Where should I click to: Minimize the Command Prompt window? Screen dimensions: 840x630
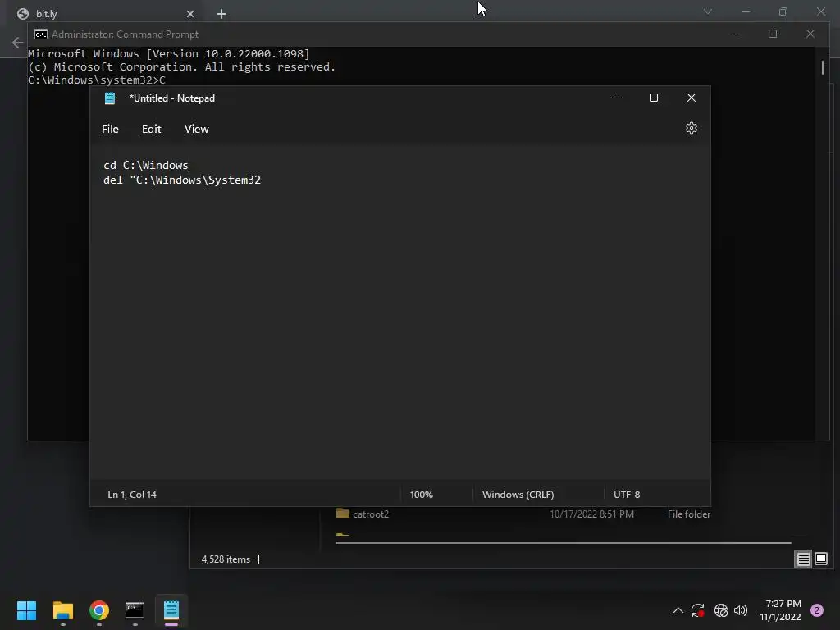[x=736, y=34]
